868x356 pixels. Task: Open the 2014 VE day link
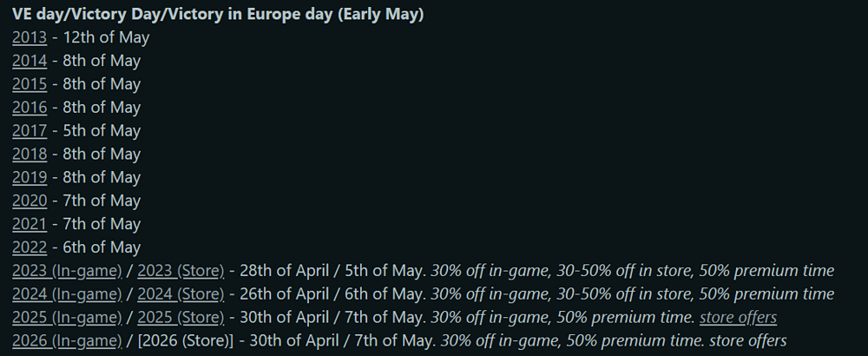(x=30, y=62)
